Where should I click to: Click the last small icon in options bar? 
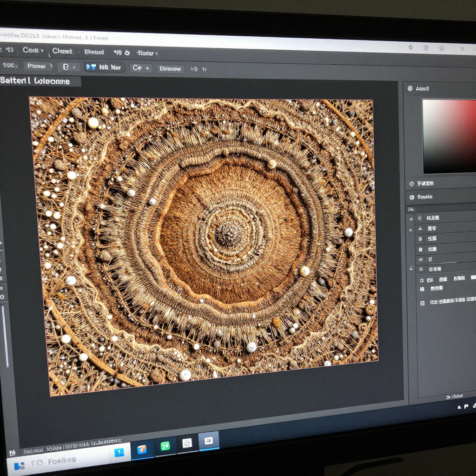click(x=205, y=70)
